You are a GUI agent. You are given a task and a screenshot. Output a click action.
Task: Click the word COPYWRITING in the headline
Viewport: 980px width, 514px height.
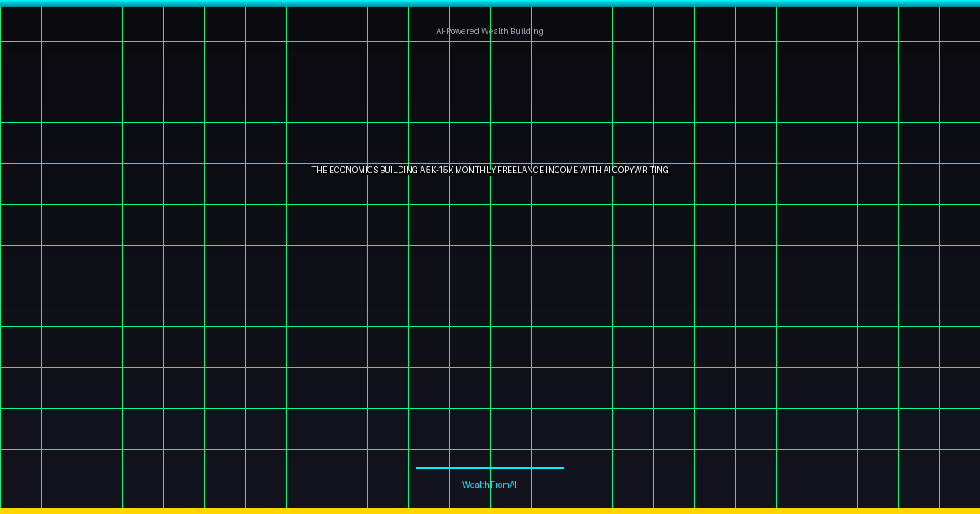coord(641,171)
